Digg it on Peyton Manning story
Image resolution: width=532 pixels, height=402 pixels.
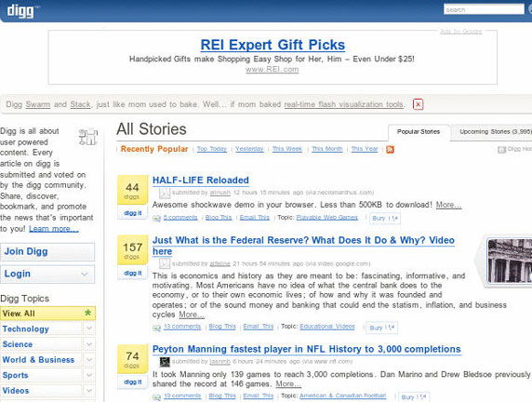click(x=133, y=382)
